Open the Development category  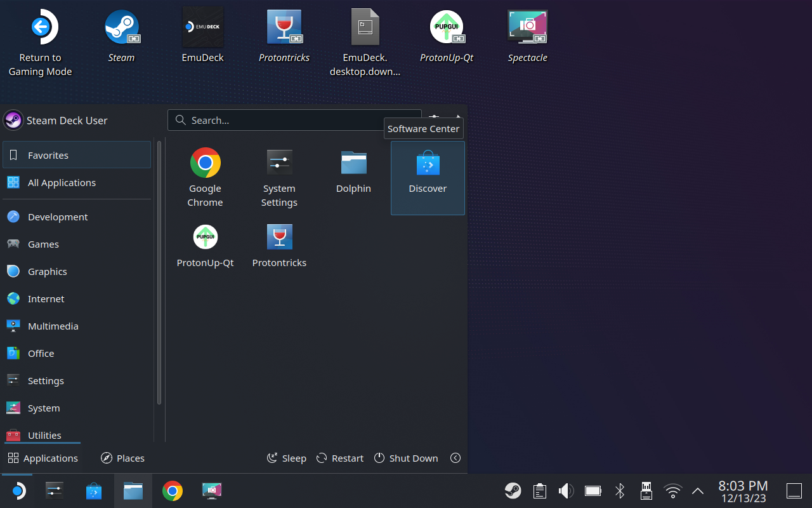pyautogui.click(x=77, y=217)
